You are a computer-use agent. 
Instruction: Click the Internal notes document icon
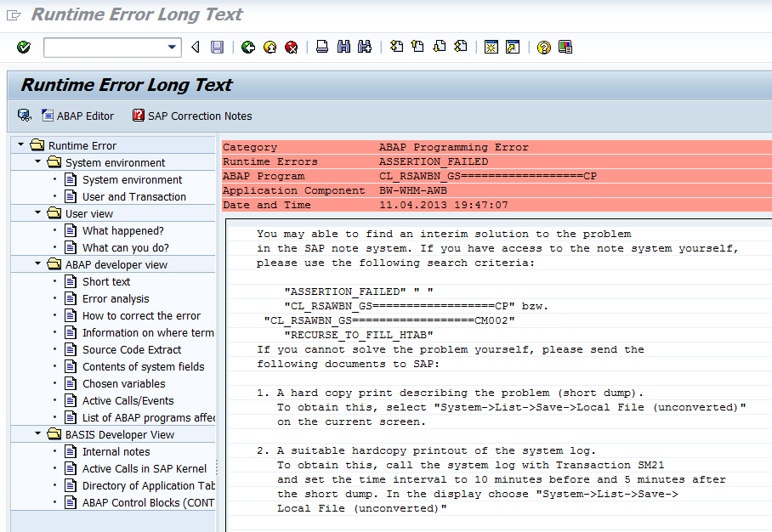(x=71, y=451)
